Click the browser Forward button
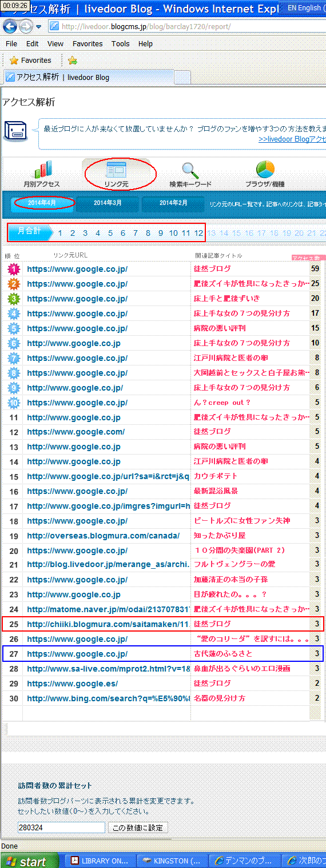The height and width of the screenshot is (868, 326). [x=26, y=26]
